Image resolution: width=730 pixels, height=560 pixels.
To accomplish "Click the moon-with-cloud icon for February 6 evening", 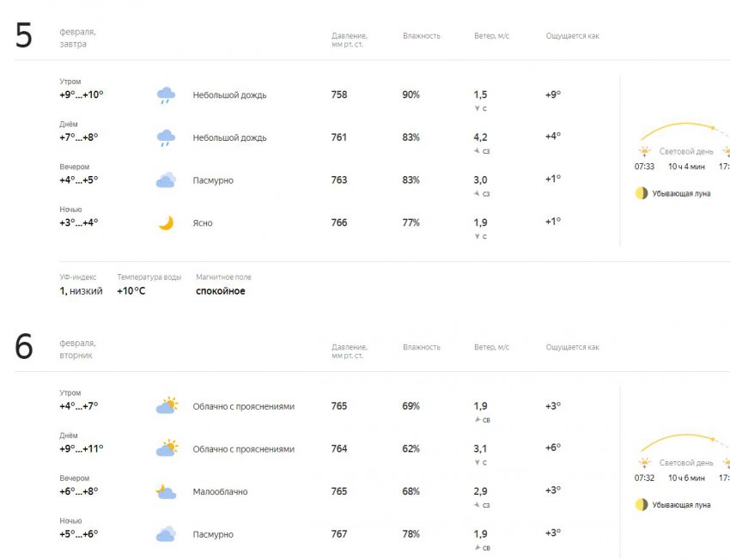I will click(166, 491).
